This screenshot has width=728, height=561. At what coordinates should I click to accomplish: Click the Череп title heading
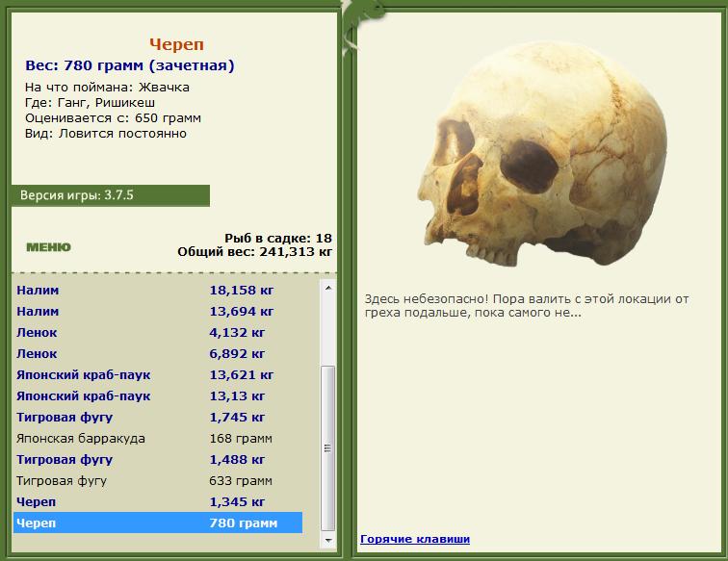(176, 44)
